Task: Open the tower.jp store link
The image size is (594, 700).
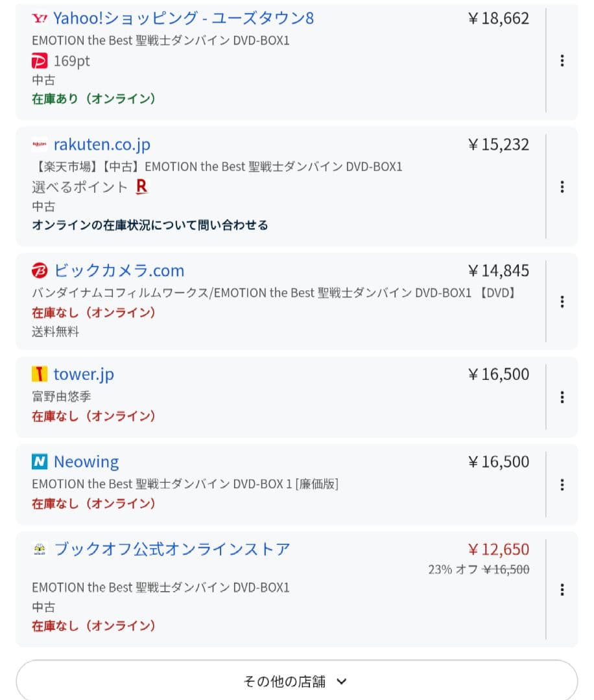Action: 84,374
